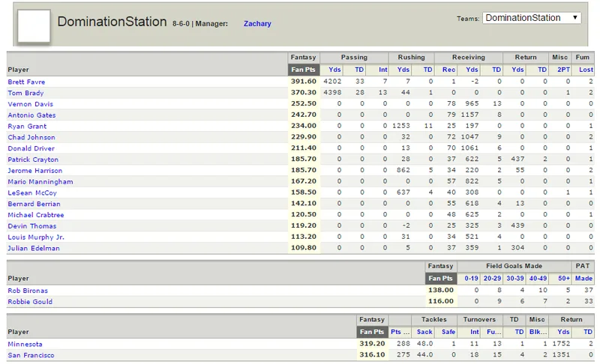
Task: Sort by Passing Yds column
Action: click(334, 70)
